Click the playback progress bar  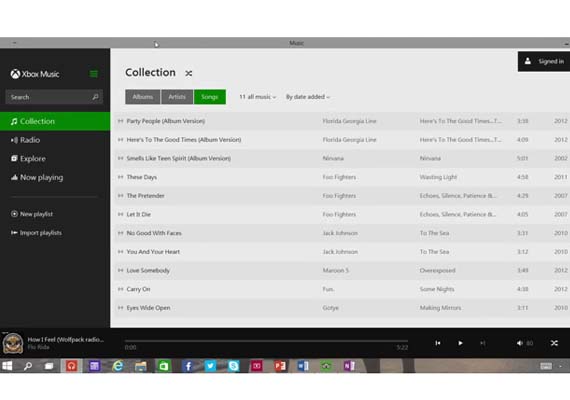[x=266, y=341]
